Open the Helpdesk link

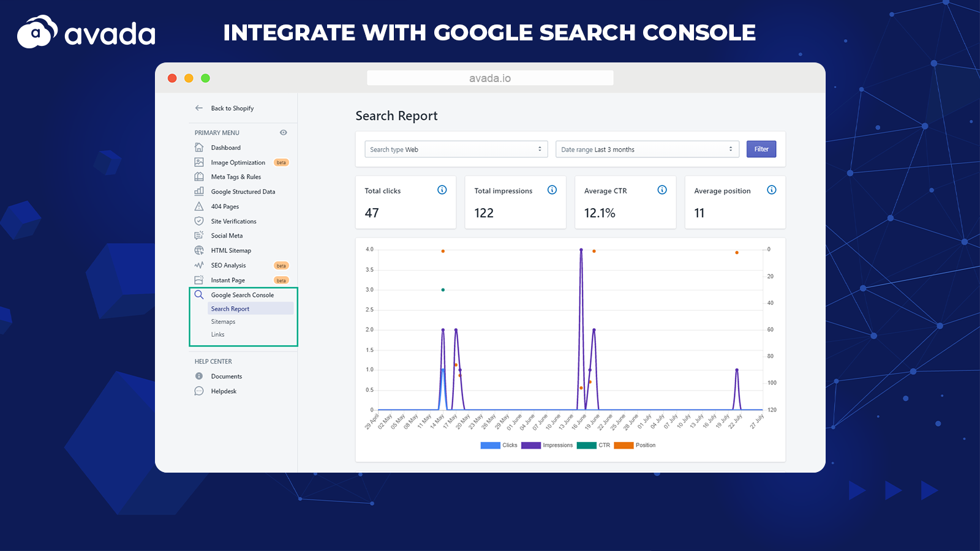click(224, 391)
